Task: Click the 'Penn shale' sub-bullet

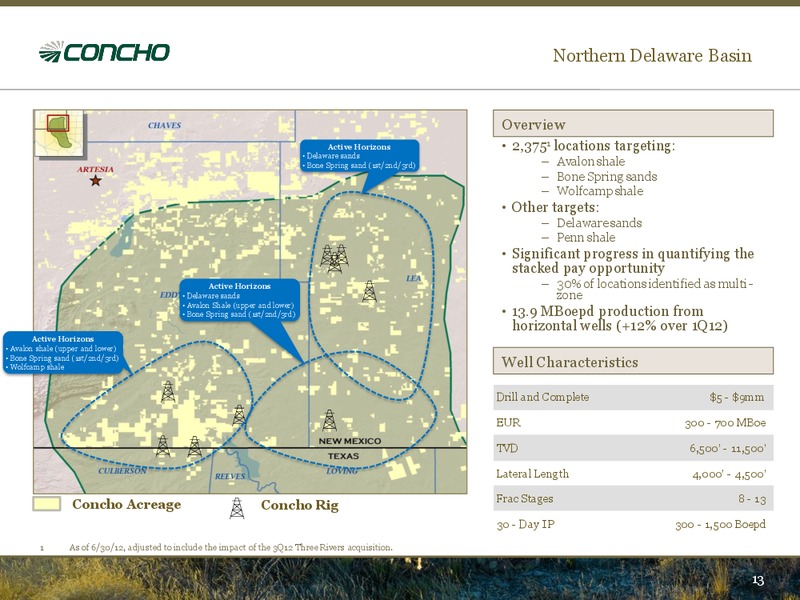Action: click(586, 237)
